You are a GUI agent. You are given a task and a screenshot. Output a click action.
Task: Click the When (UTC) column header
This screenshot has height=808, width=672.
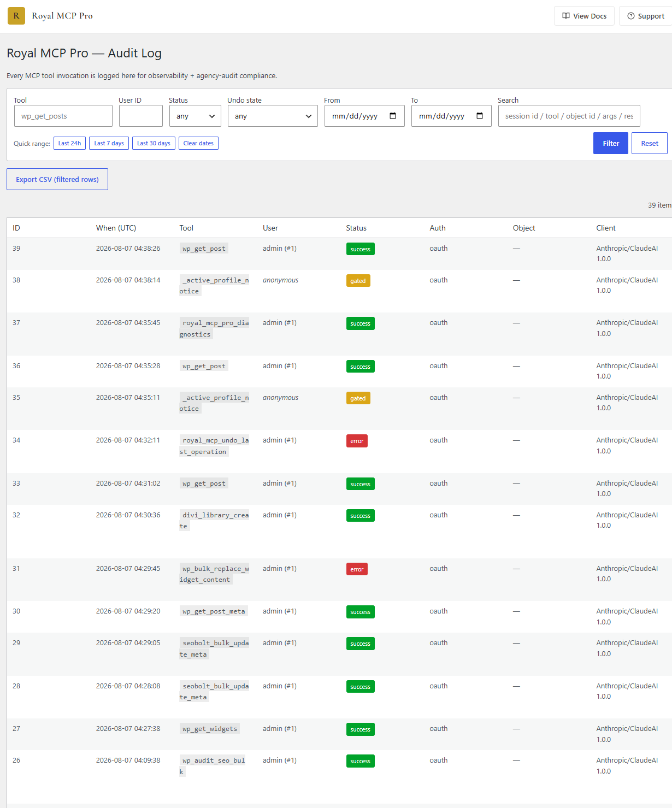[116, 228]
